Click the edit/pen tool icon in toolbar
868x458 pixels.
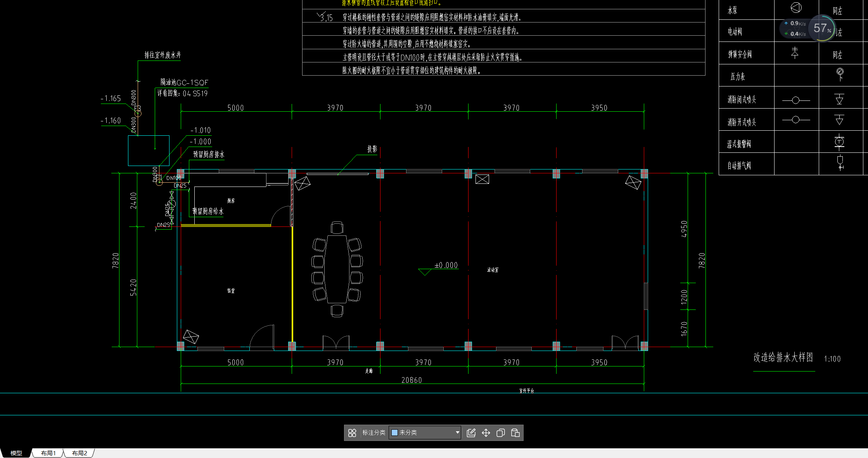[x=471, y=435]
